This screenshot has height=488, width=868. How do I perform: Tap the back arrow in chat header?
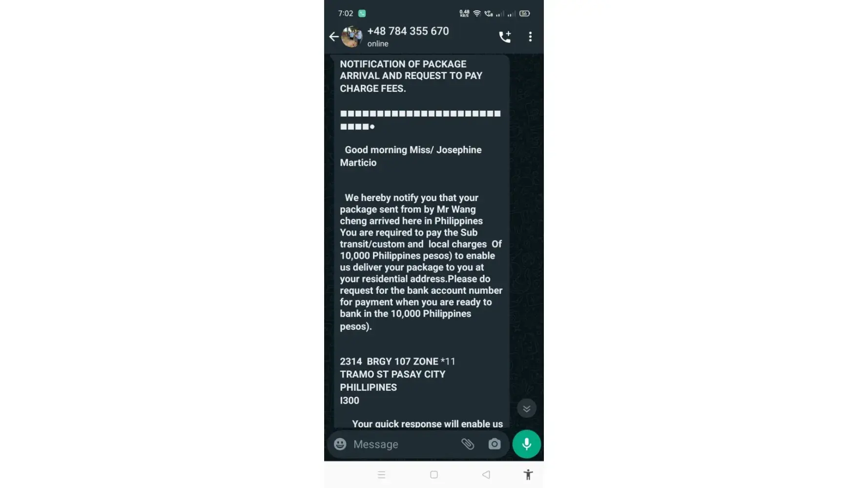(x=334, y=37)
